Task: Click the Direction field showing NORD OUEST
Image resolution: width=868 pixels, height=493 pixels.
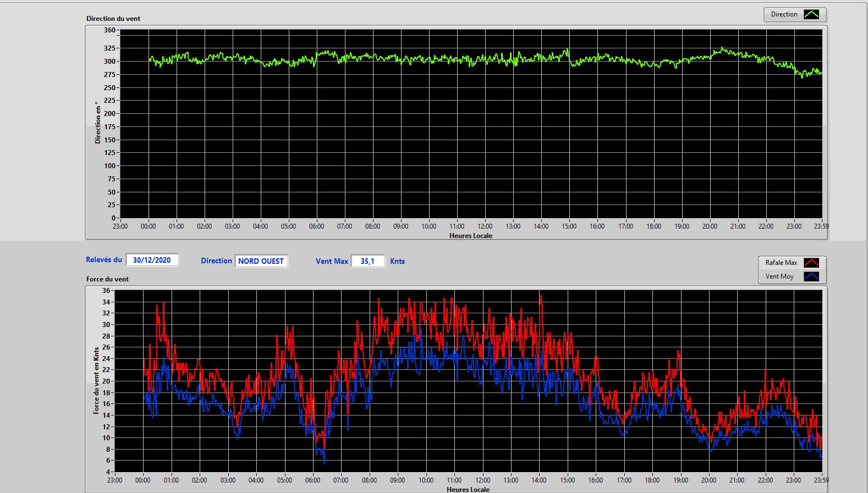Action: (x=261, y=261)
